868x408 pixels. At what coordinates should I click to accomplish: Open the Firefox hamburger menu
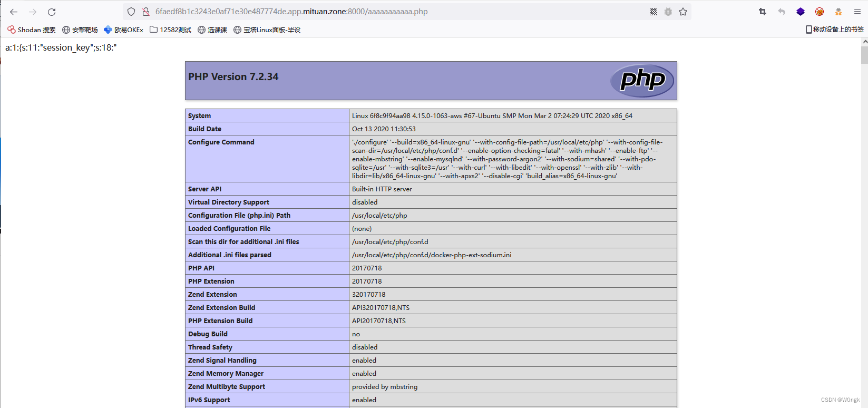pos(857,12)
